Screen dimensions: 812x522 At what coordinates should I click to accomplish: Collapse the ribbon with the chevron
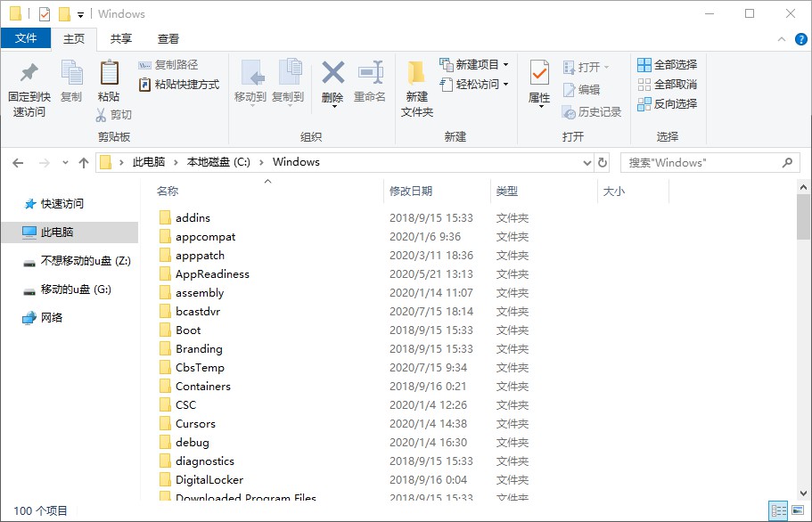tap(782, 39)
